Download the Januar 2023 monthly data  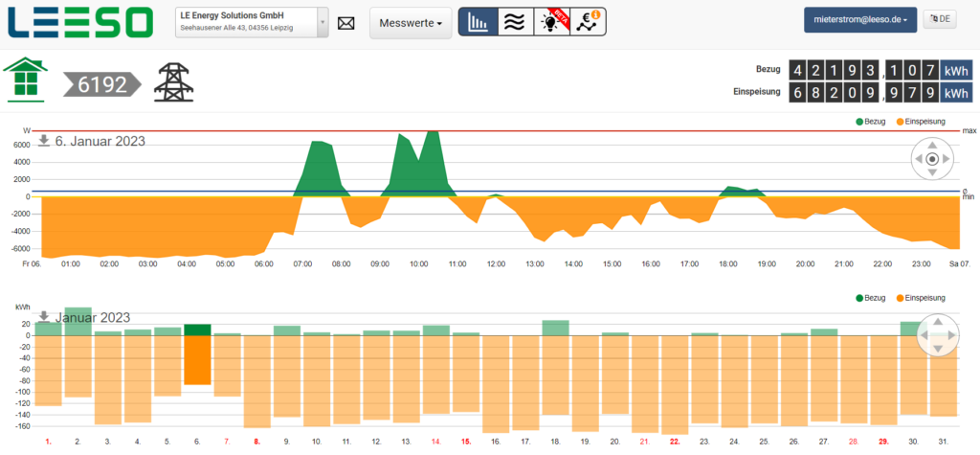click(x=44, y=315)
